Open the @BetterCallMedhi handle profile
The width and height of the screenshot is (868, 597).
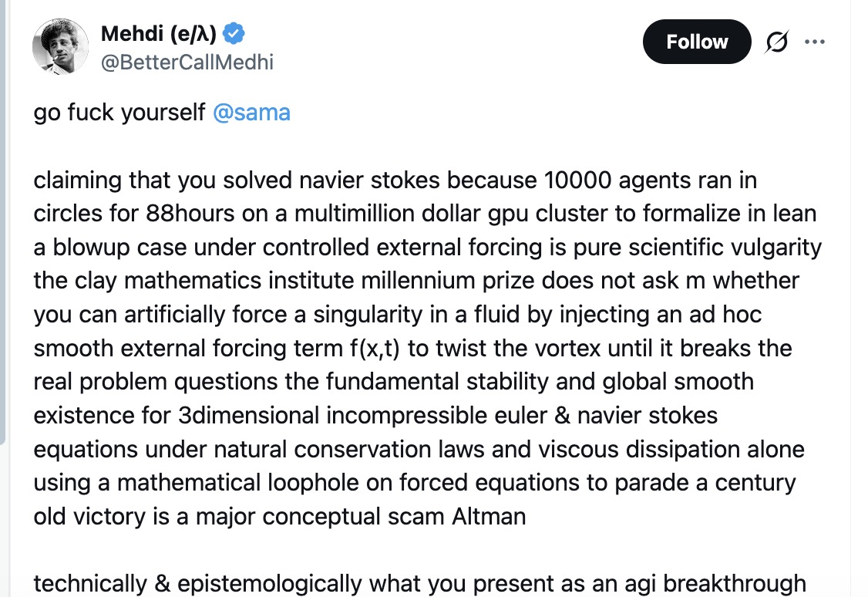[x=187, y=62]
